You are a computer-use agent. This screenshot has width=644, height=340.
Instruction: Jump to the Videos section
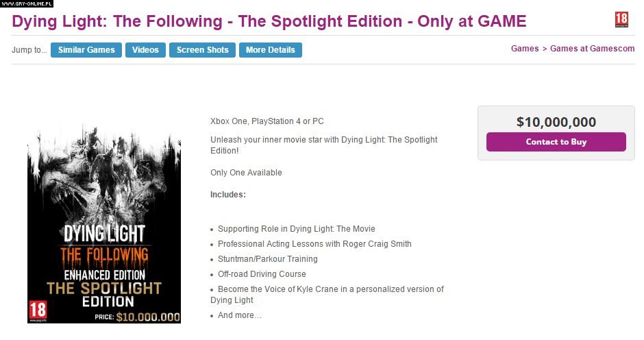pyautogui.click(x=145, y=50)
